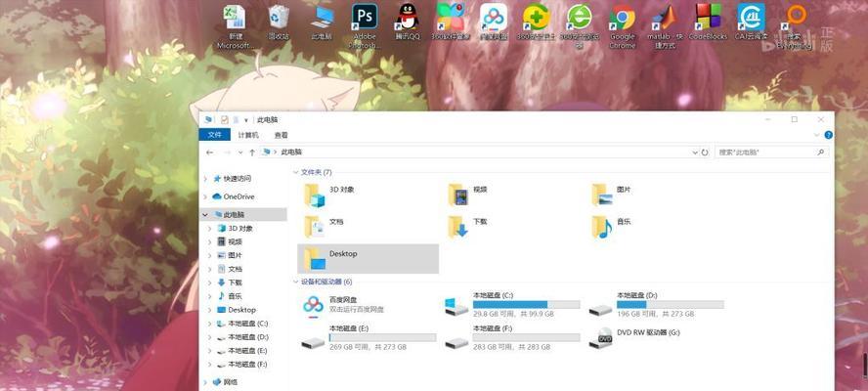Open the 文件 menu tab

[215, 135]
